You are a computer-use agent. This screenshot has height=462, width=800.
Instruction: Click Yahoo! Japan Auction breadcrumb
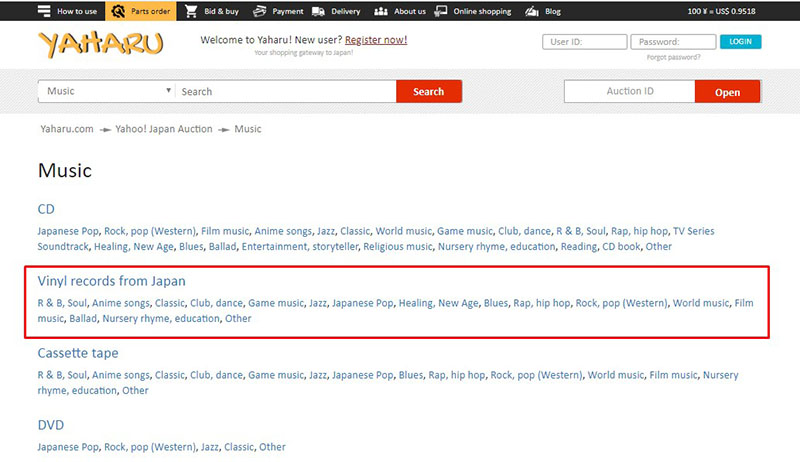pyautogui.click(x=163, y=129)
